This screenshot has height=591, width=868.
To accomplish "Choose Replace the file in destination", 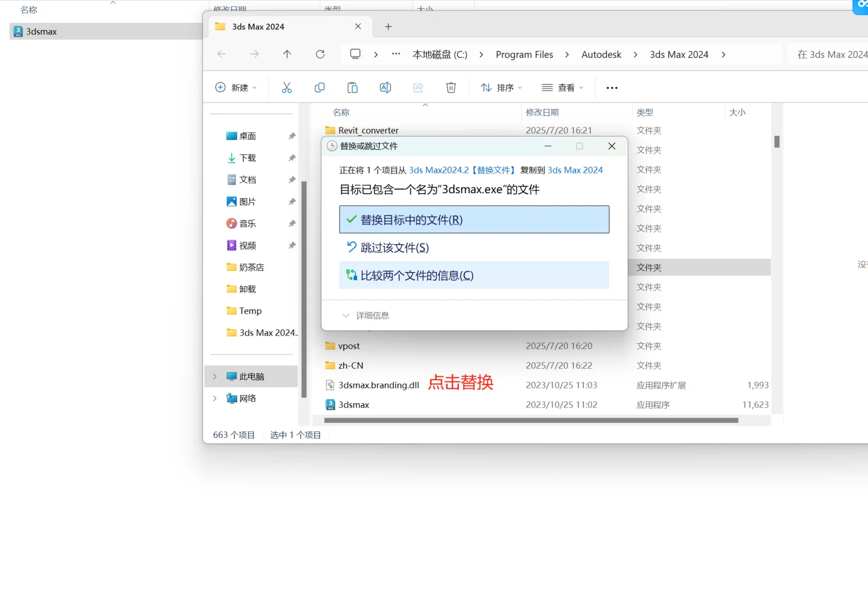I will pyautogui.click(x=474, y=219).
